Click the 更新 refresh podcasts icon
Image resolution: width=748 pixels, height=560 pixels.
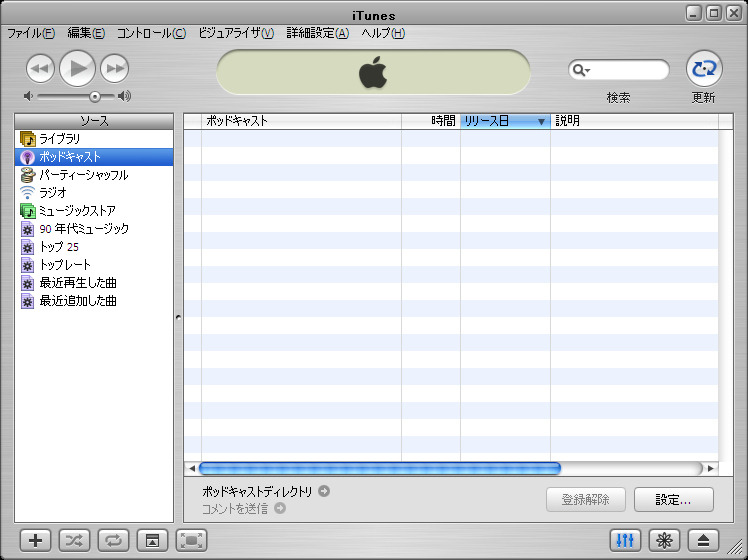click(704, 69)
